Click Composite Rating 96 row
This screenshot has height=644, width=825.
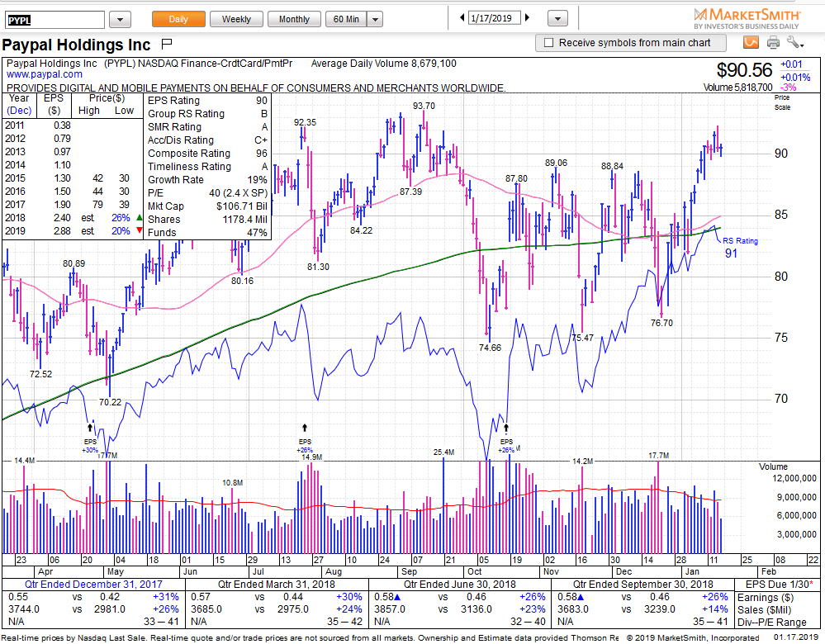[x=207, y=153]
